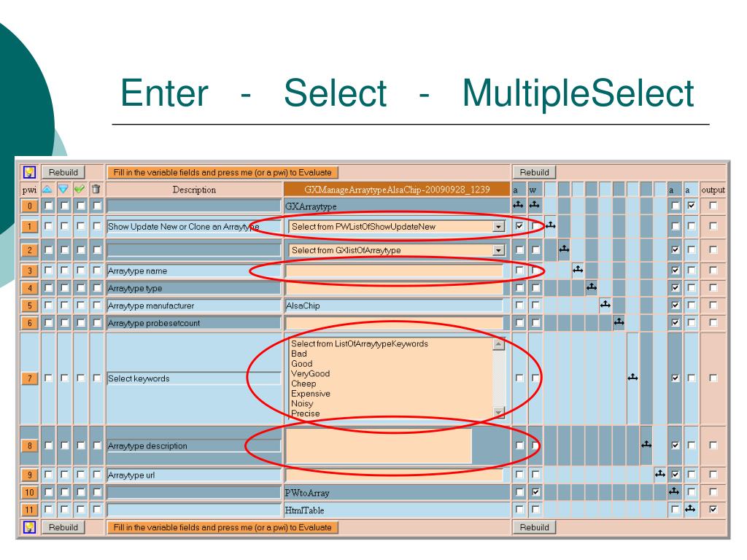Image resolution: width=747 pixels, height=560 pixels.
Task: Tick the output checkbox in the Arraytype description row
Action: pos(713,446)
